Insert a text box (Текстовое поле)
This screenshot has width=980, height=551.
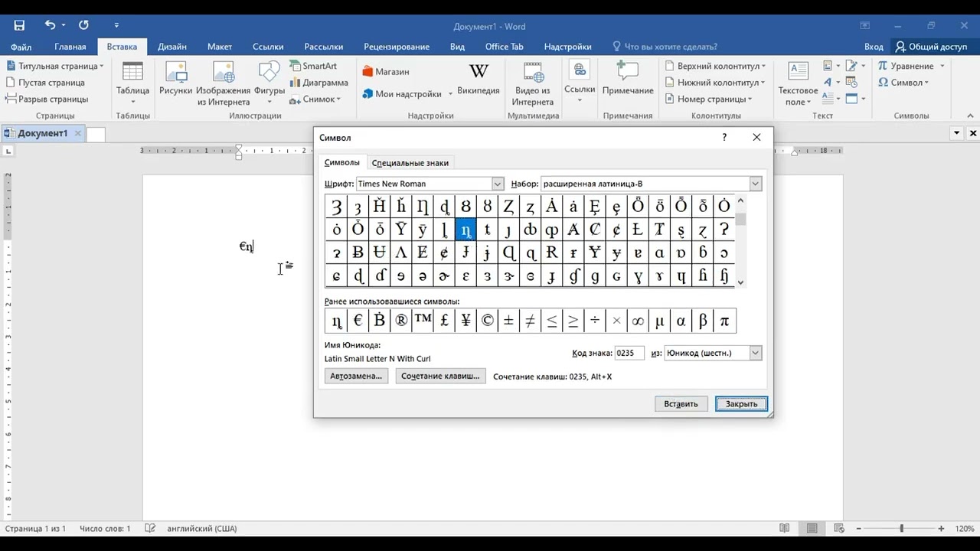click(x=798, y=83)
